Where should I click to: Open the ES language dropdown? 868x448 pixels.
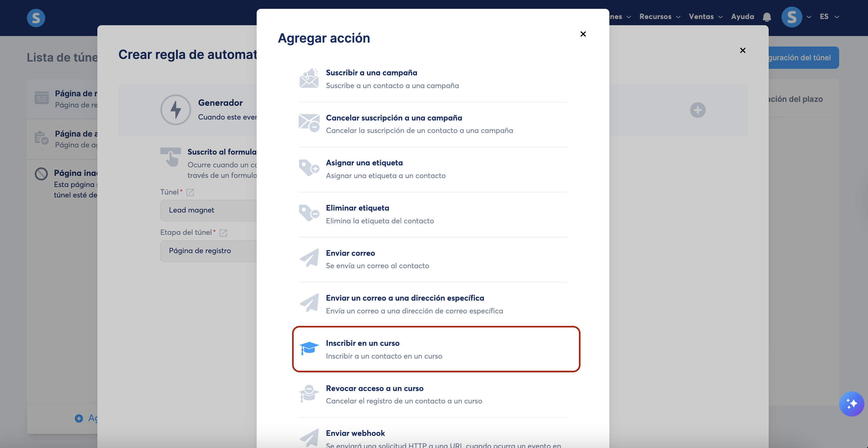coord(829,16)
